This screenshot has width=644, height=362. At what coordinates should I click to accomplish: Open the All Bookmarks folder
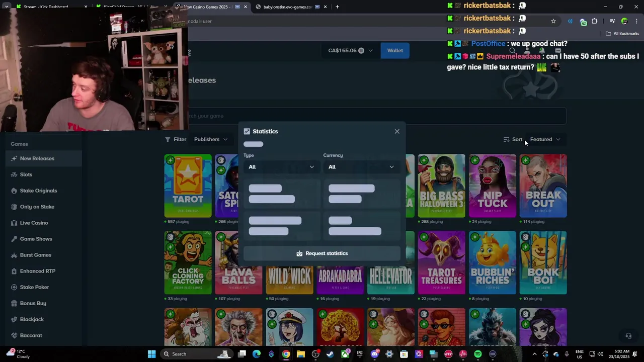(x=622, y=34)
